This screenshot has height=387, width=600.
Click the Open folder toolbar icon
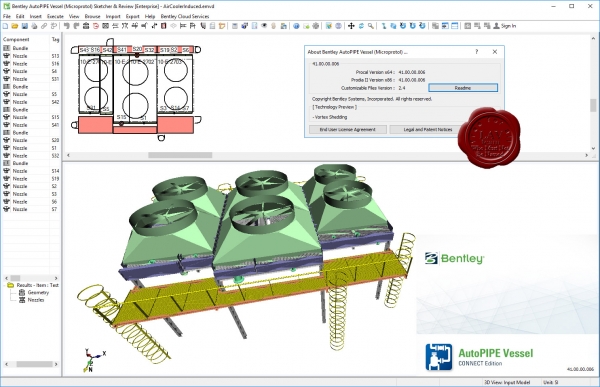click(15, 26)
